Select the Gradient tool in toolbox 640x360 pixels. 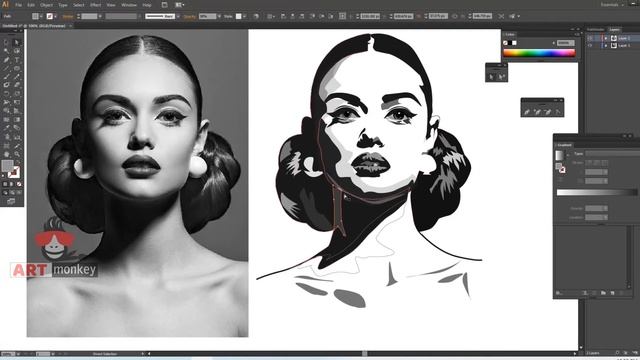coord(17,119)
